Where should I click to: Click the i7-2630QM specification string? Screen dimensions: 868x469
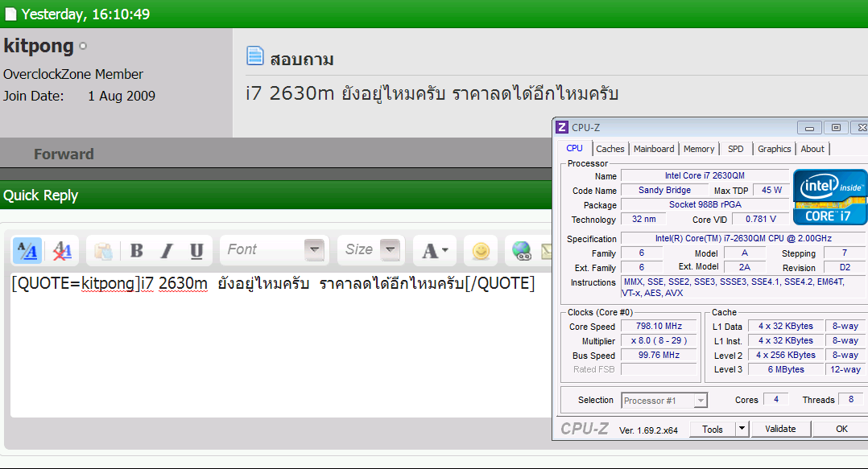click(743, 238)
